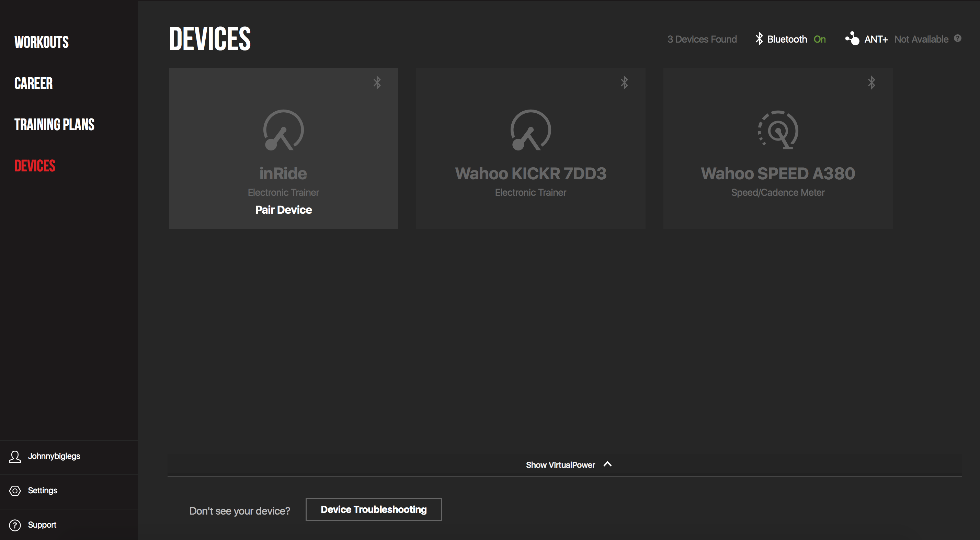Screen dimensions: 980x540
Task: Click the ANT+ label text
Action: [x=876, y=39]
